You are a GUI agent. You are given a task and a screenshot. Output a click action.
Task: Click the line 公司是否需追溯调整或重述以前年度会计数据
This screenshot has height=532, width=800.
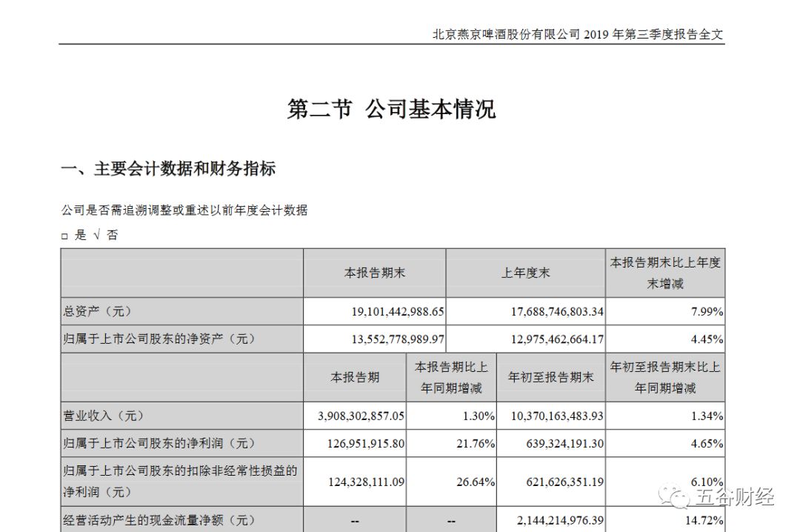tap(184, 210)
